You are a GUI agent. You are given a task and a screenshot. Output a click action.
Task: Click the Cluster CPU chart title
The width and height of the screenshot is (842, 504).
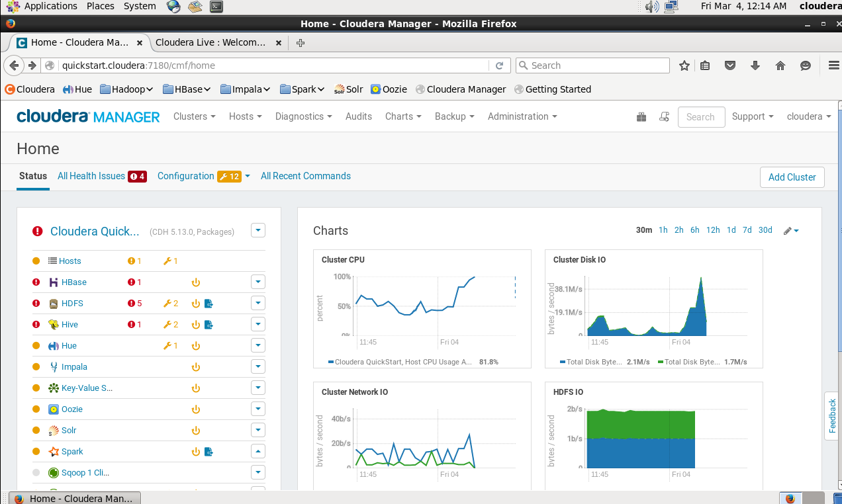(343, 260)
